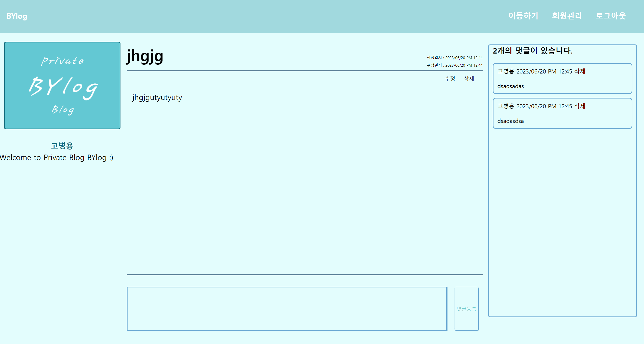Open the 회원관리 menu
Screen dimensions: 644x344
pos(567,16)
